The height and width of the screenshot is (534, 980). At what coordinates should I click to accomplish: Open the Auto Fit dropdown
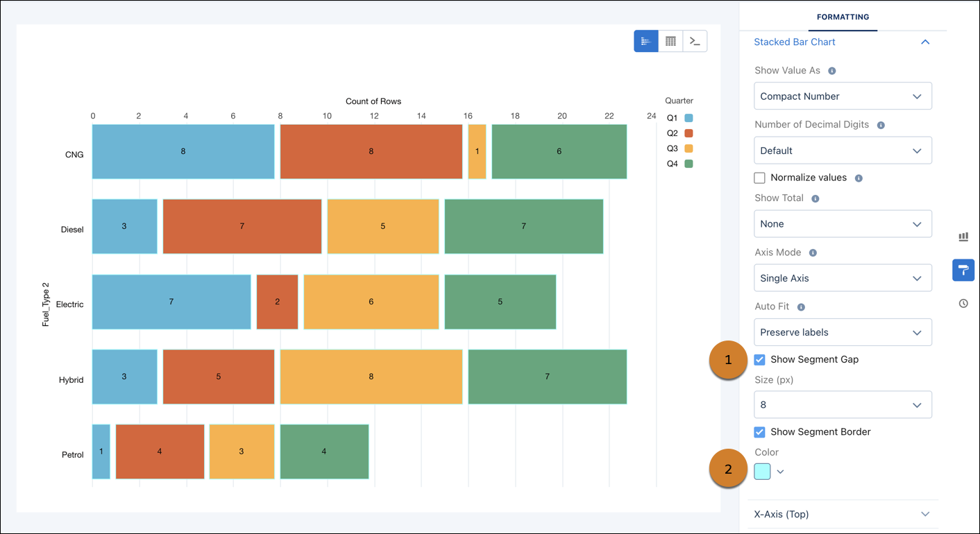point(843,332)
